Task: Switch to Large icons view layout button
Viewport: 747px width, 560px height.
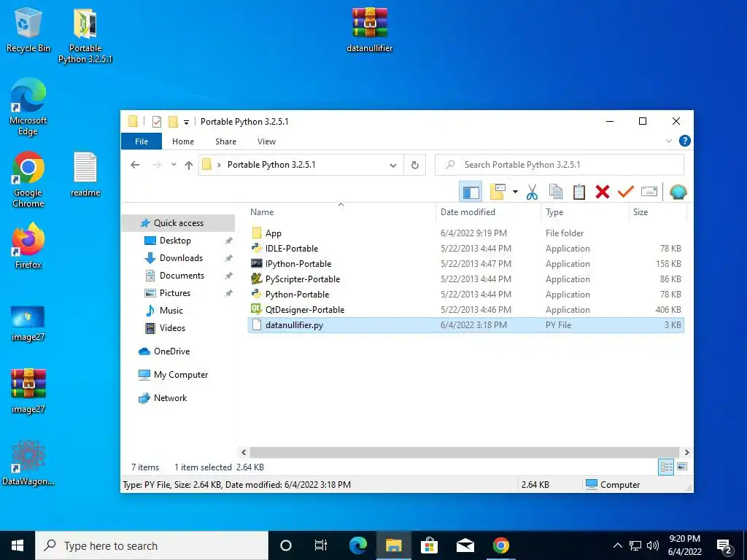Action: click(682, 467)
